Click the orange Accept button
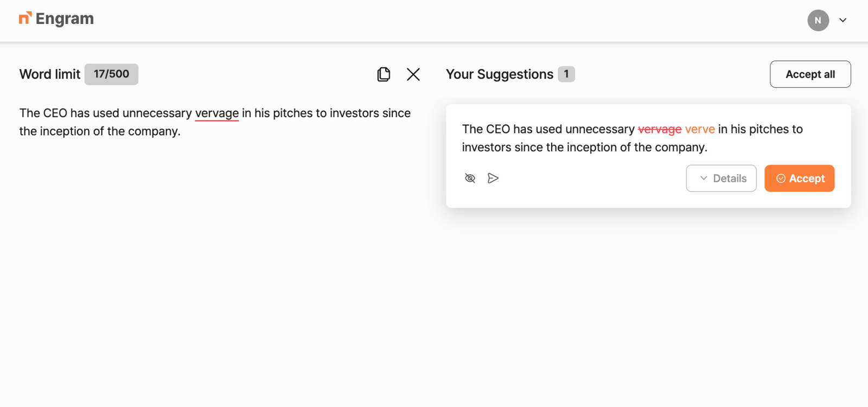This screenshot has height=407, width=868. 799,179
